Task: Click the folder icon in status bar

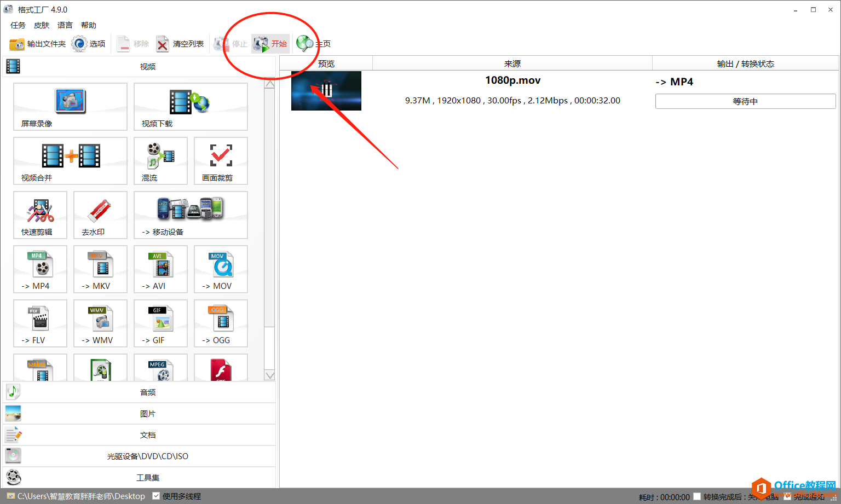Action: coord(10,496)
